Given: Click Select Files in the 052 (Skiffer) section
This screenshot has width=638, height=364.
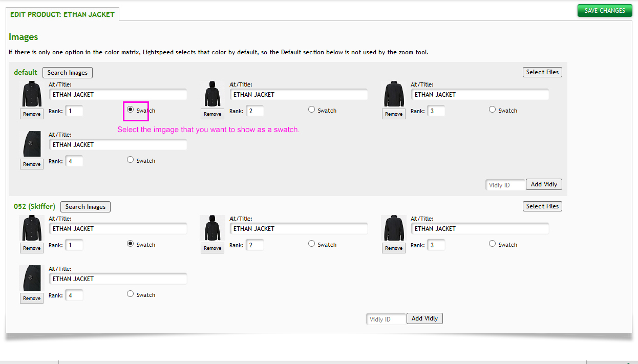Looking at the screenshot, I should pyautogui.click(x=542, y=206).
